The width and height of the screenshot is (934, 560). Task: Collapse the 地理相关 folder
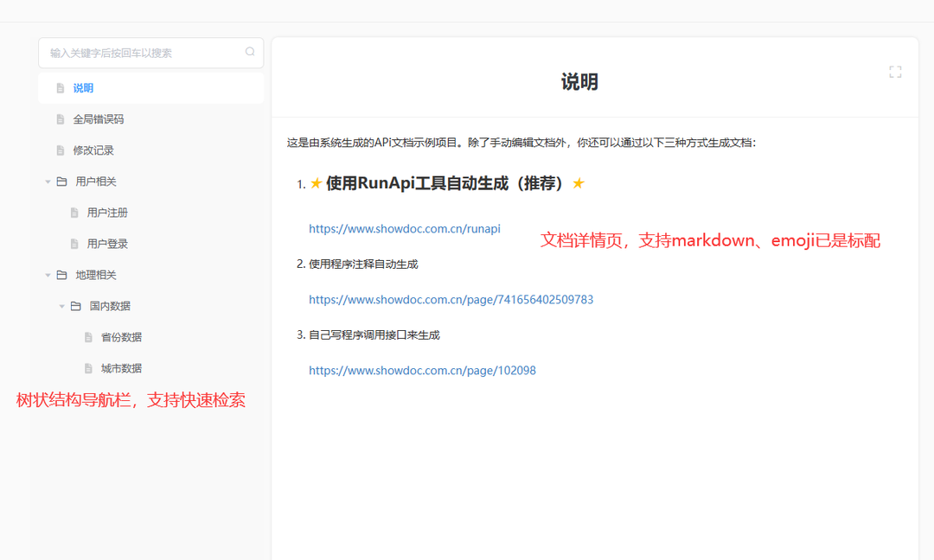tap(48, 274)
